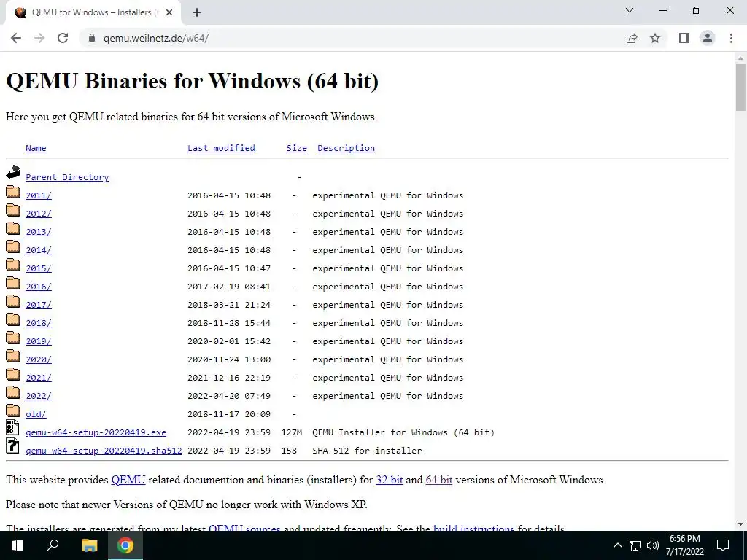The image size is (747, 560).
Task: Open the 64 bit link
Action: click(x=438, y=480)
